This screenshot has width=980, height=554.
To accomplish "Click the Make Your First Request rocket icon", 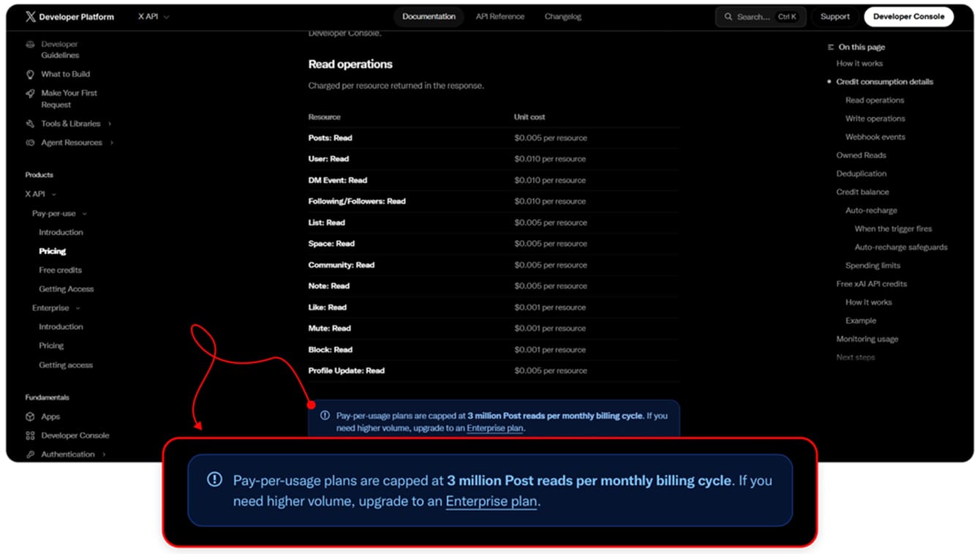I will tap(30, 94).
